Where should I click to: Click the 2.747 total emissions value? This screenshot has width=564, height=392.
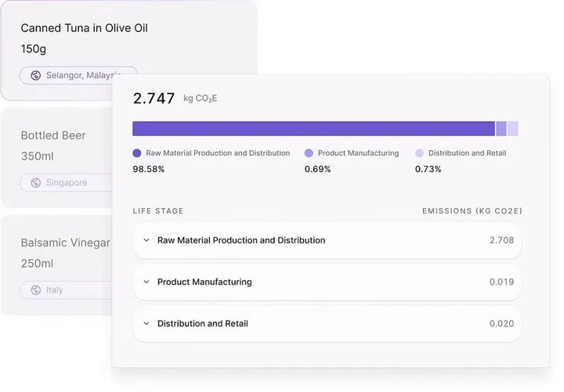[154, 99]
